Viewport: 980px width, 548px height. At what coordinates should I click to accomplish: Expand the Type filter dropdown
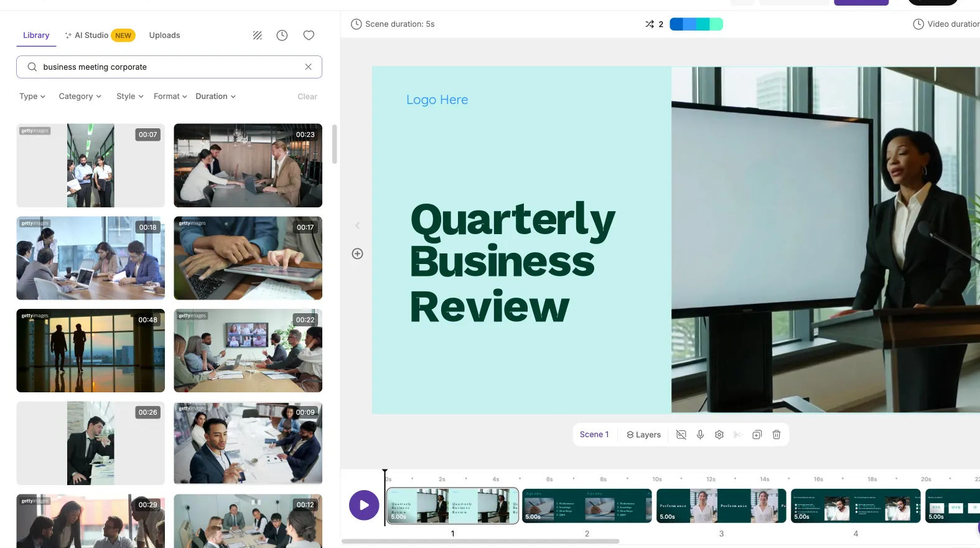(x=32, y=97)
